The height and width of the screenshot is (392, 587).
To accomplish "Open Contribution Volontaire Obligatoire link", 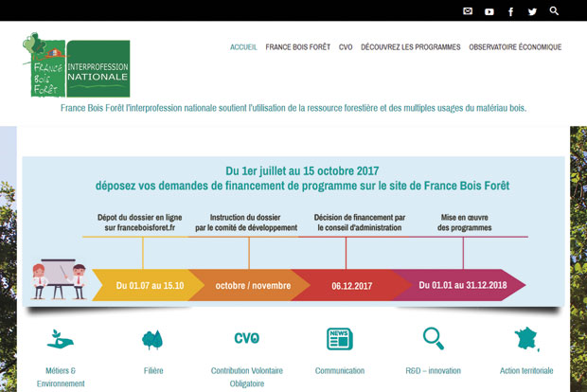I will pyautogui.click(x=247, y=377).
